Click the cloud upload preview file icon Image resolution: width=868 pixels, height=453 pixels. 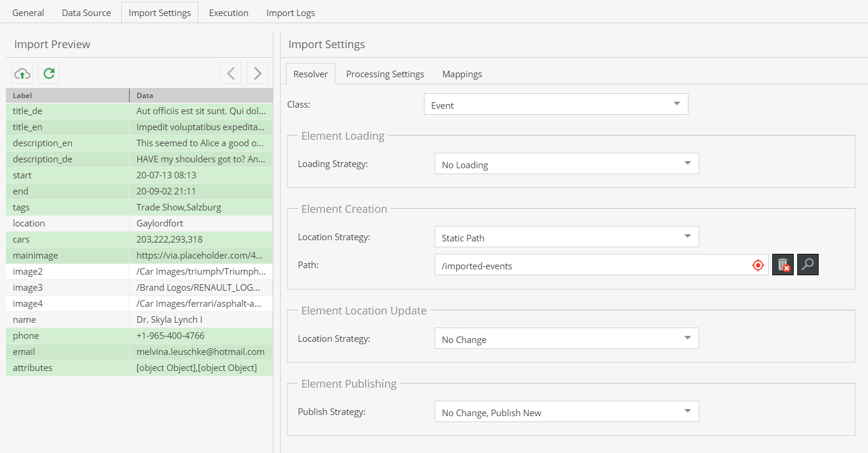click(22, 73)
